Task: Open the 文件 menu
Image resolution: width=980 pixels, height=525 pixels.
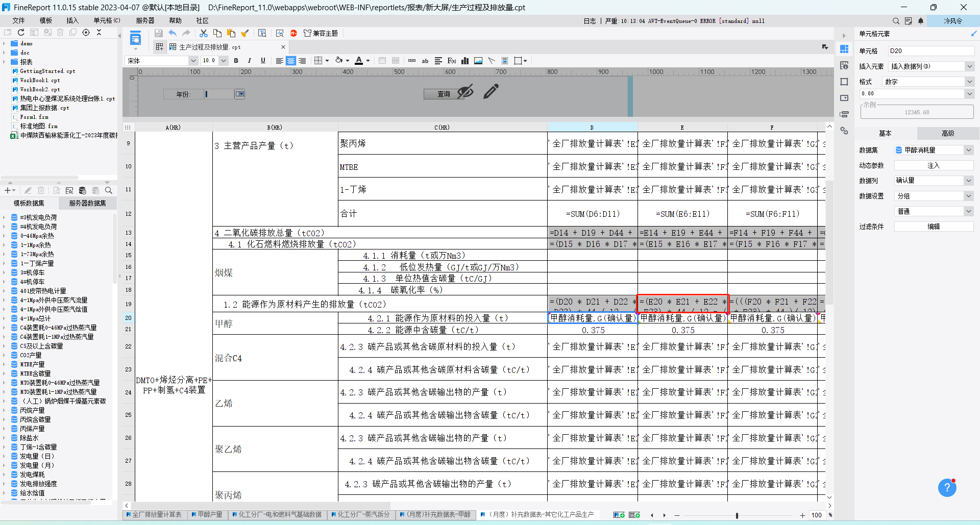Action: 18,21
